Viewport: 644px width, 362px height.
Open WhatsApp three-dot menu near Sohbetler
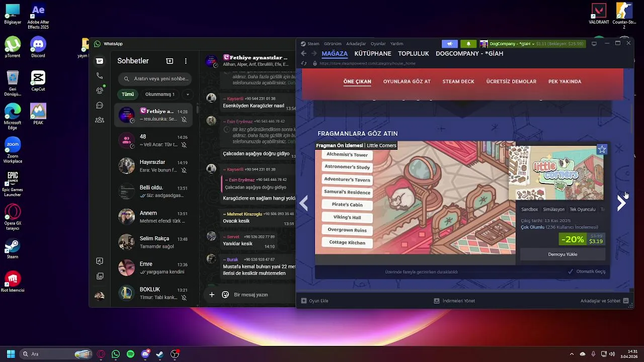(186, 61)
